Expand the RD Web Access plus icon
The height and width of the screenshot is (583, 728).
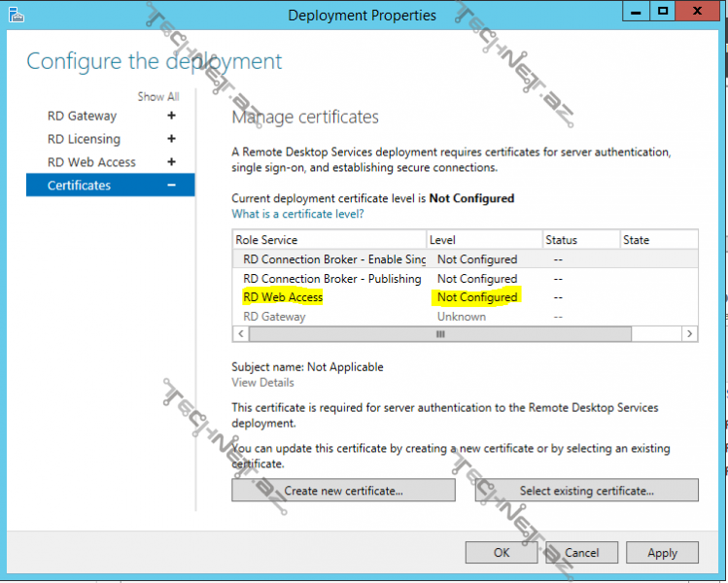(172, 162)
